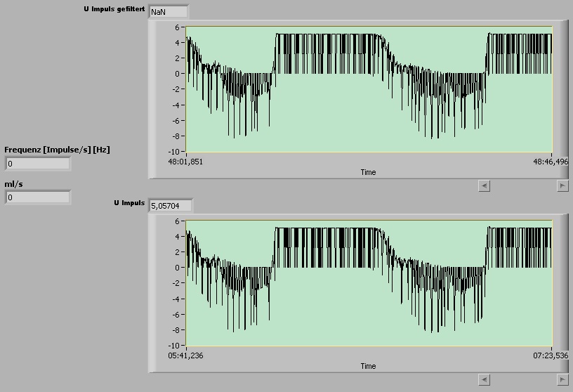
Task: Click inside the U Impuls gefiltert waveform plot
Action: click(369, 89)
